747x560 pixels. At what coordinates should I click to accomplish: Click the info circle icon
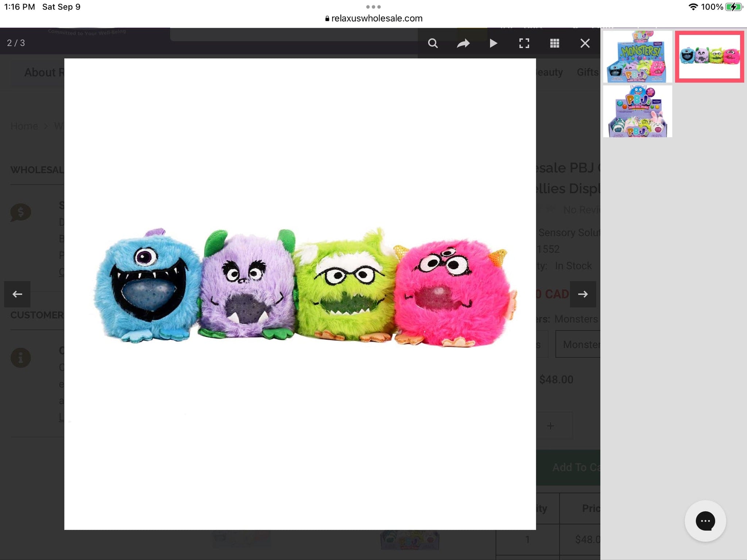point(20,357)
